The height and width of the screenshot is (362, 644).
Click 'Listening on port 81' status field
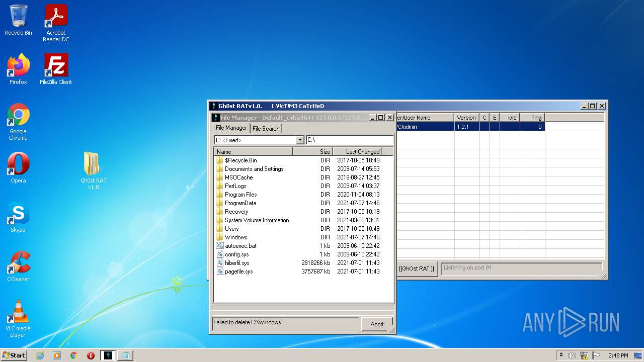[521, 268]
